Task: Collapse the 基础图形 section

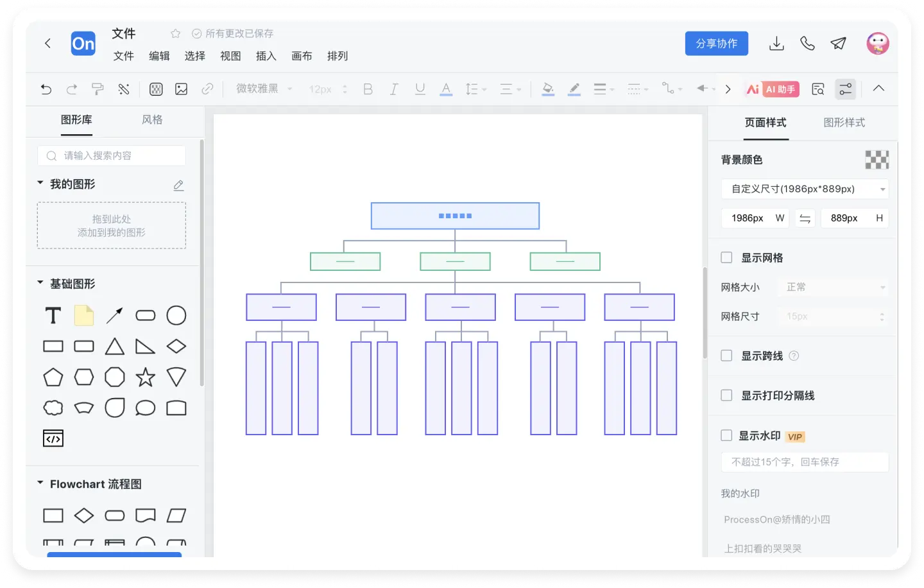Action: 40,283
